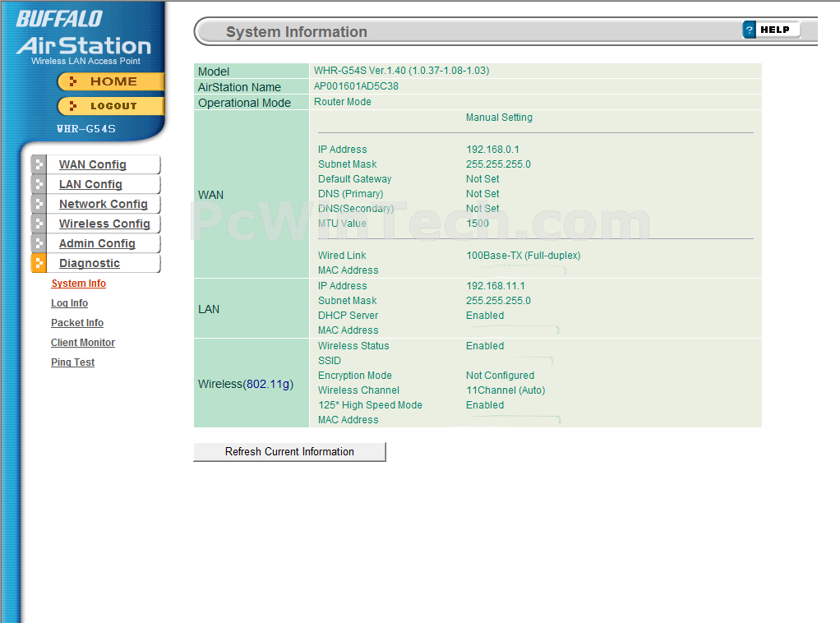
Task: Click the Wired Link label
Action: [342, 256]
